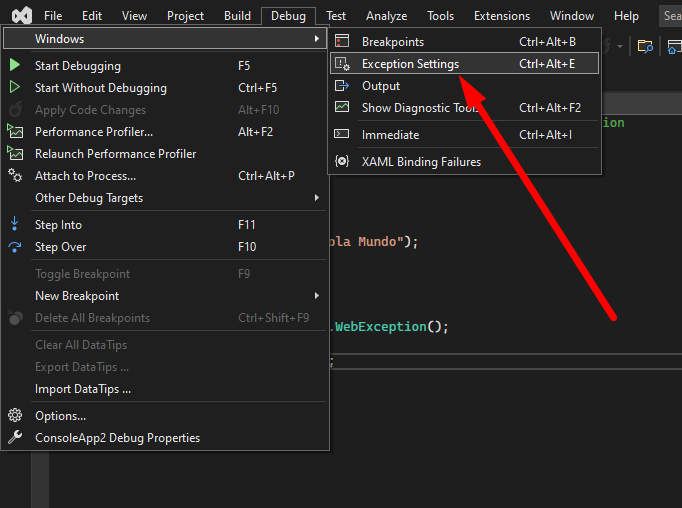The image size is (682, 508).
Task: Open the Exception Settings window
Action: (x=410, y=64)
